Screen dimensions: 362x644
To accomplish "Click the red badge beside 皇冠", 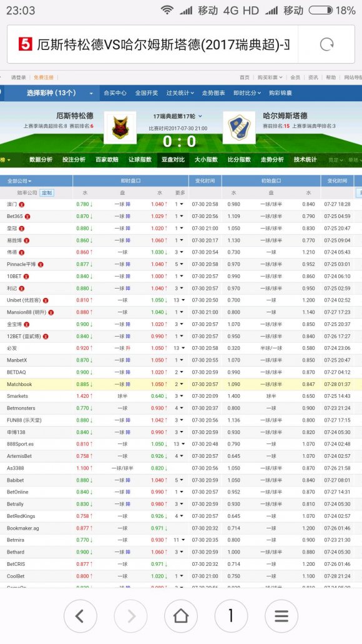I will (22, 229).
